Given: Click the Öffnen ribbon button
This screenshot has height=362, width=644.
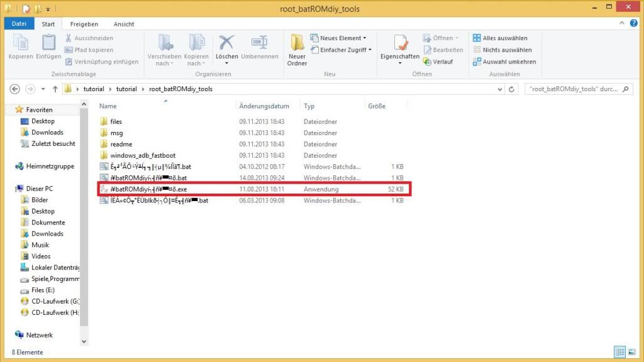Looking at the screenshot, I should click(440, 38).
